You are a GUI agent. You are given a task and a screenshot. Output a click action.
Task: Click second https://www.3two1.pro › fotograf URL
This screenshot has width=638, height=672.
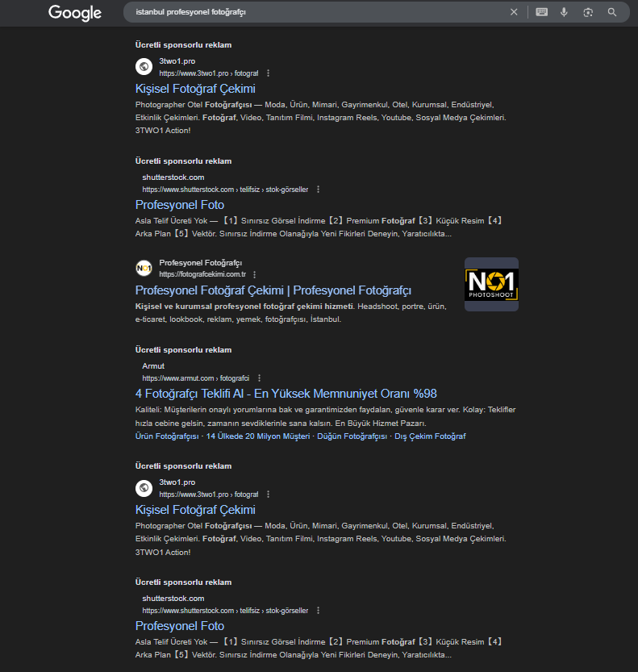209,495
